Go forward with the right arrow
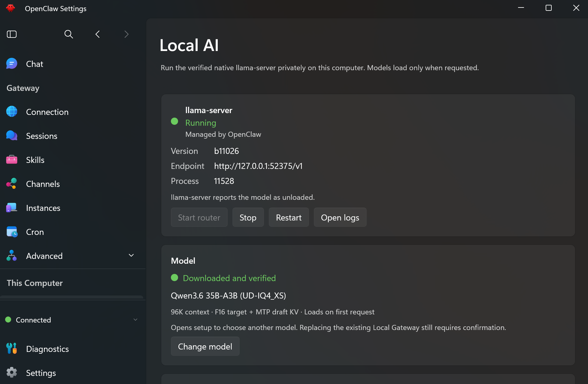 (x=126, y=34)
